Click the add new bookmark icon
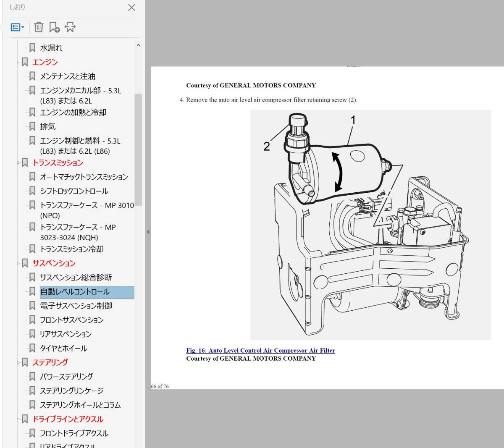This screenshot has width=504, height=448. 54,27
